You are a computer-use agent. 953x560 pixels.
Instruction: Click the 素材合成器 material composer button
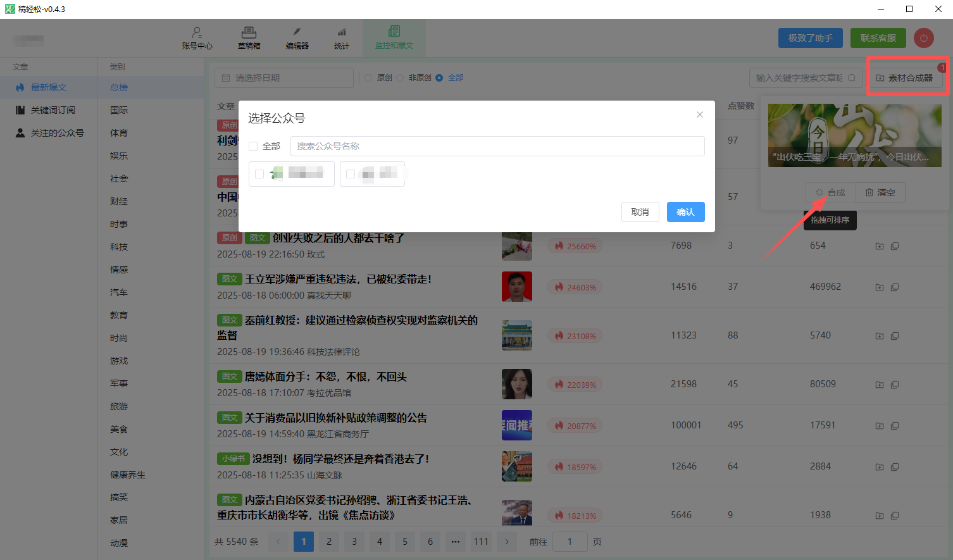[904, 78]
